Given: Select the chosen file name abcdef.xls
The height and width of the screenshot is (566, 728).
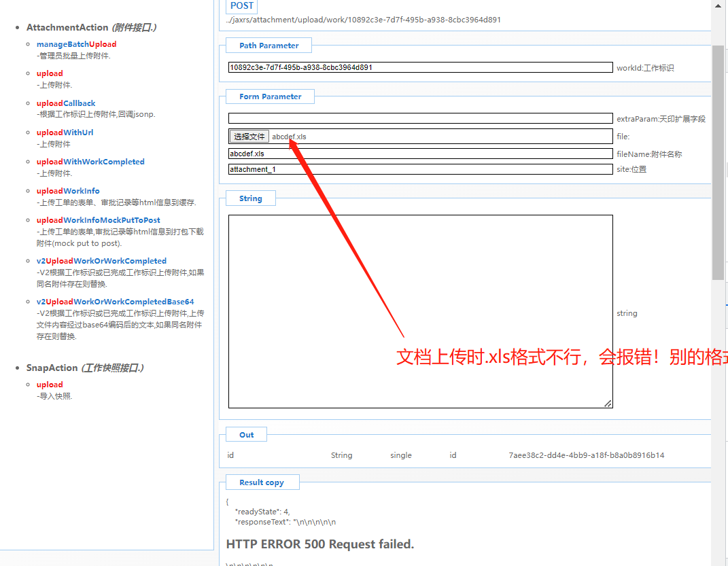Looking at the screenshot, I should [x=289, y=137].
